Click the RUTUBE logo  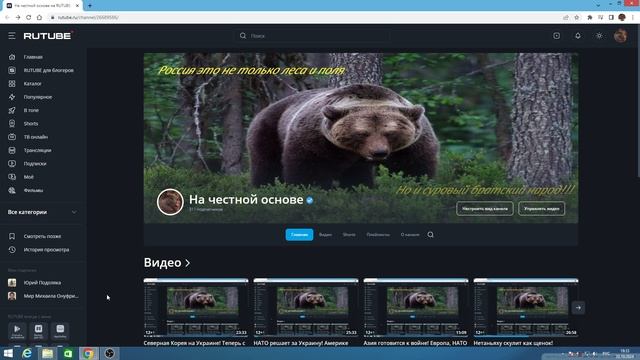coord(48,36)
